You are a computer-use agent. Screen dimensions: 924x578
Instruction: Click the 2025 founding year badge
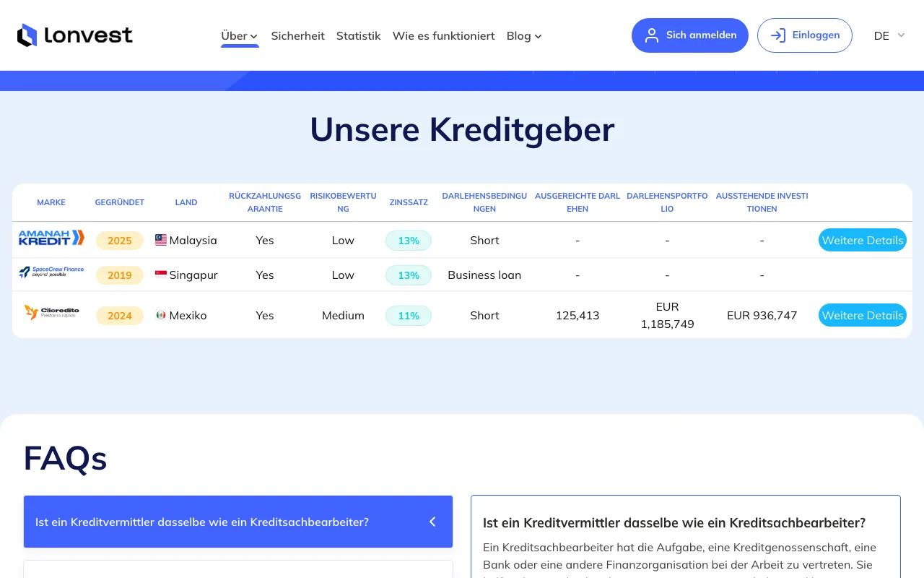(120, 241)
